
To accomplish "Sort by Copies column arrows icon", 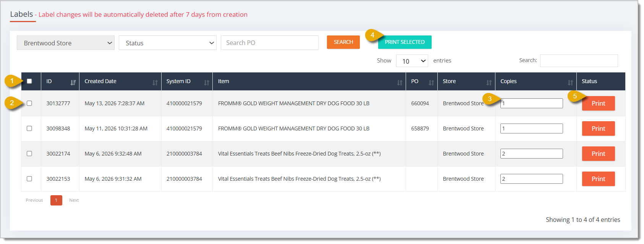I will (570, 82).
